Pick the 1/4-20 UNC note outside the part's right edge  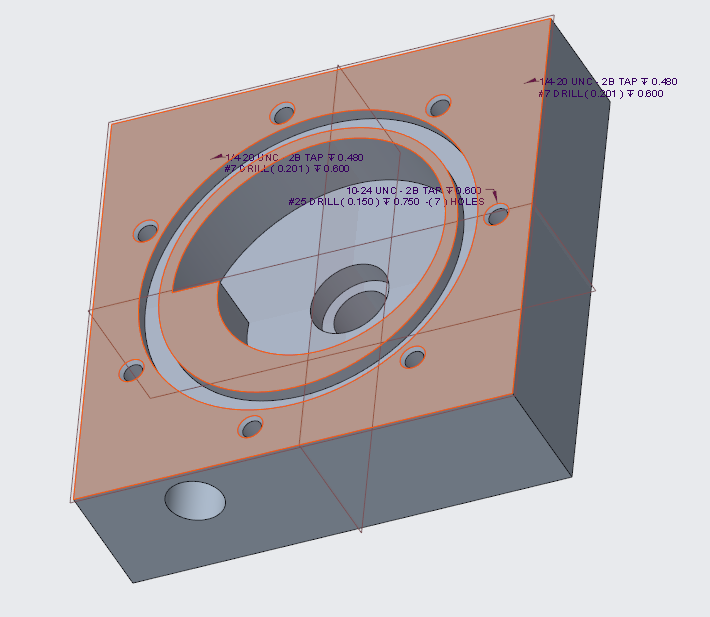pos(608,81)
